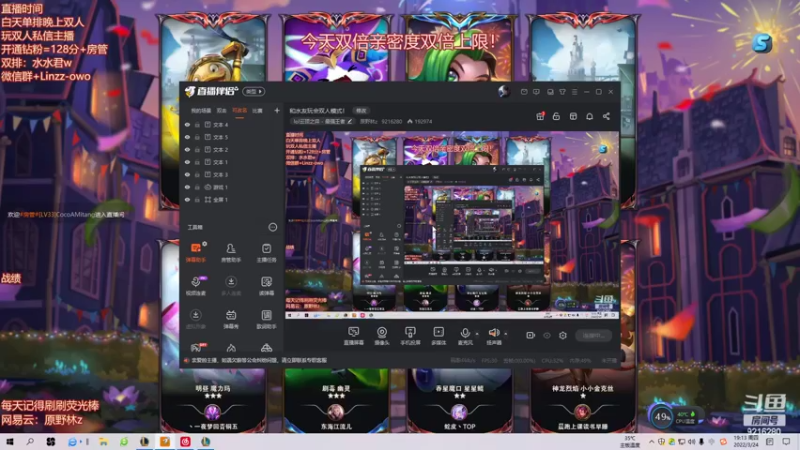This screenshot has width=800, height=450.
Task: Click 修改 button next to stream title
Action: tap(361, 110)
